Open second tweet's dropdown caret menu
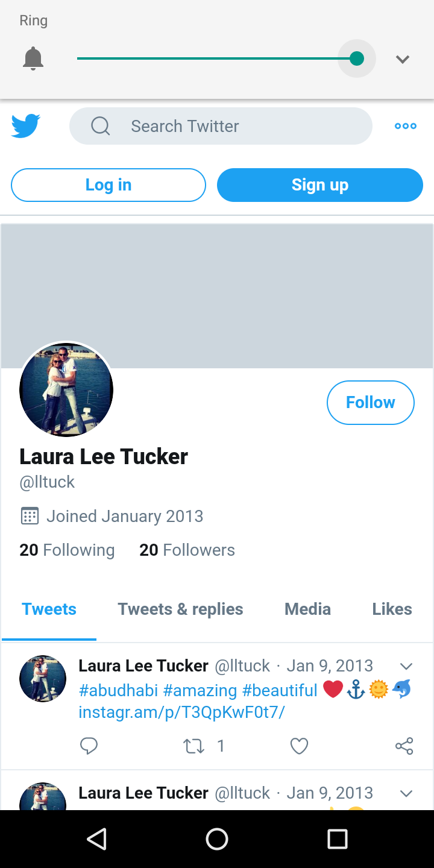 406,793
